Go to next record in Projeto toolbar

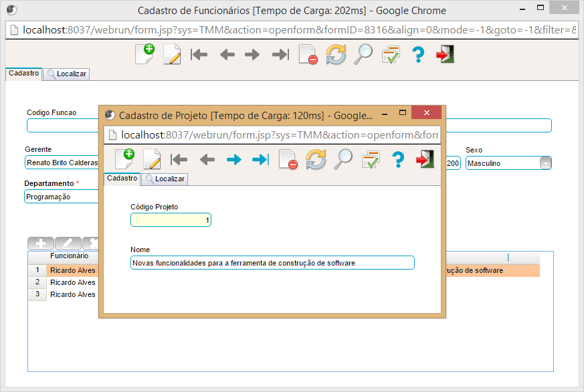[233, 159]
